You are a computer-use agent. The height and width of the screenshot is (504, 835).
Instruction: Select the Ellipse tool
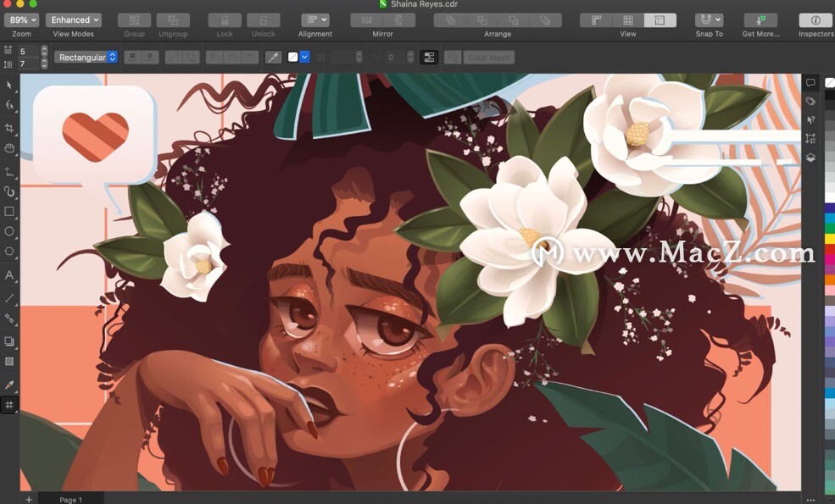point(9,231)
